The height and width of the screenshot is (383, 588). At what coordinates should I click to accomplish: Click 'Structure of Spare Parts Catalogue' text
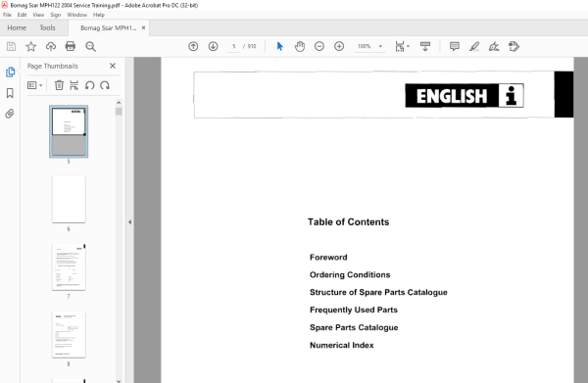coord(378,293)
